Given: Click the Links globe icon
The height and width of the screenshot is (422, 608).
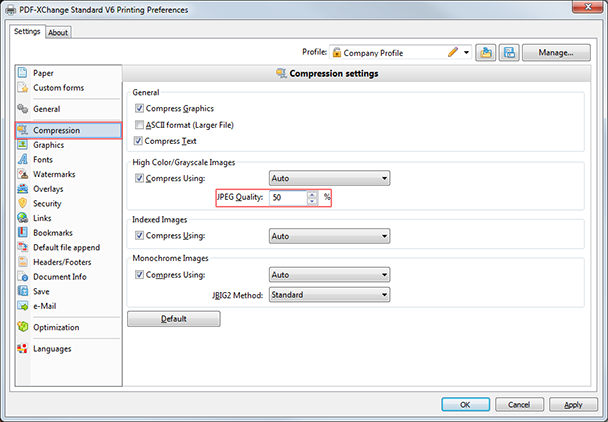Looking at the screenshot, I should 22,218.
